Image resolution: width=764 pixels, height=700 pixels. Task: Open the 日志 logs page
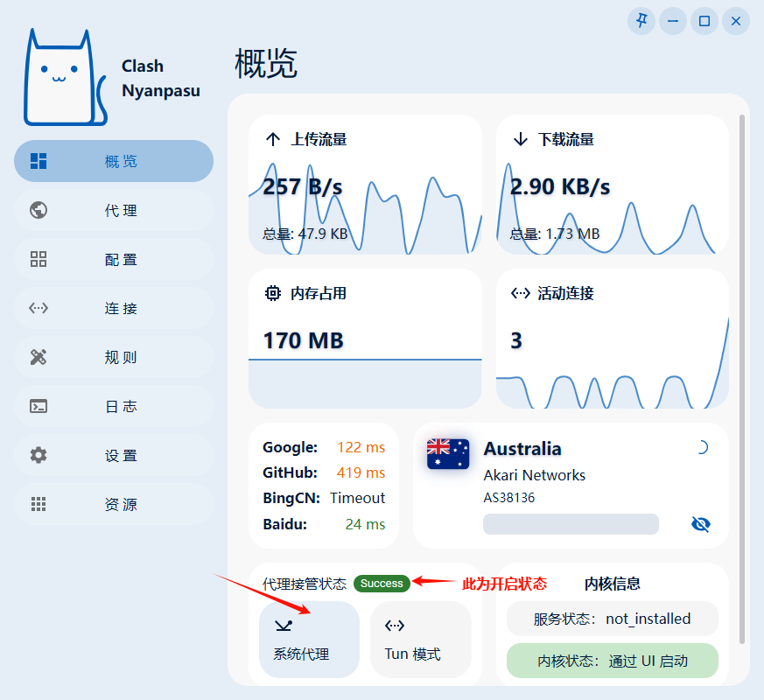(x=114, y=406)
